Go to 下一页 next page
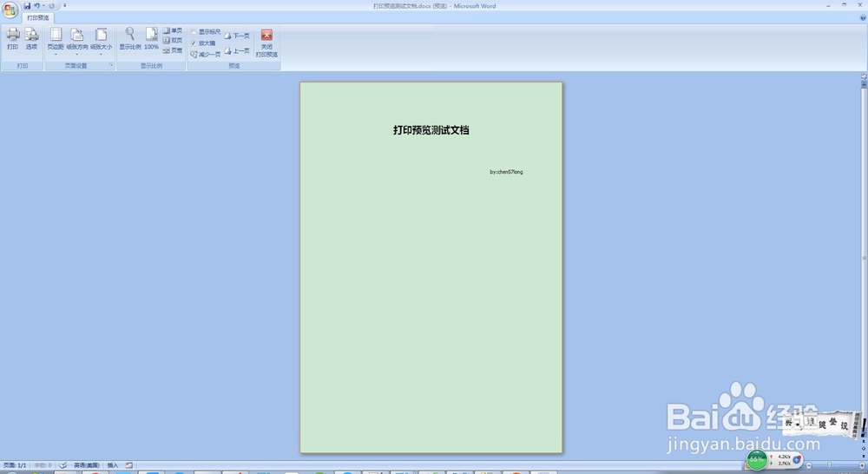 point(237,36)
